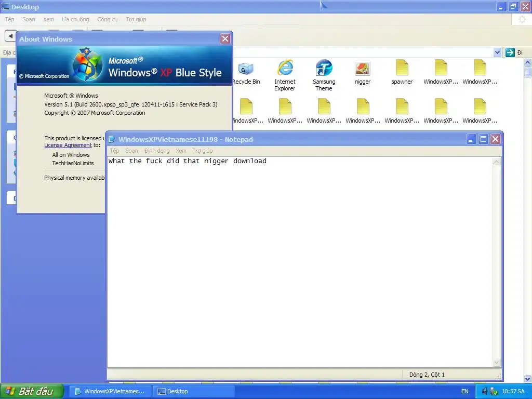Click the Windows flag logo in About dialog
The height and width of the screenshot is (399, 532).
point(87,64)
